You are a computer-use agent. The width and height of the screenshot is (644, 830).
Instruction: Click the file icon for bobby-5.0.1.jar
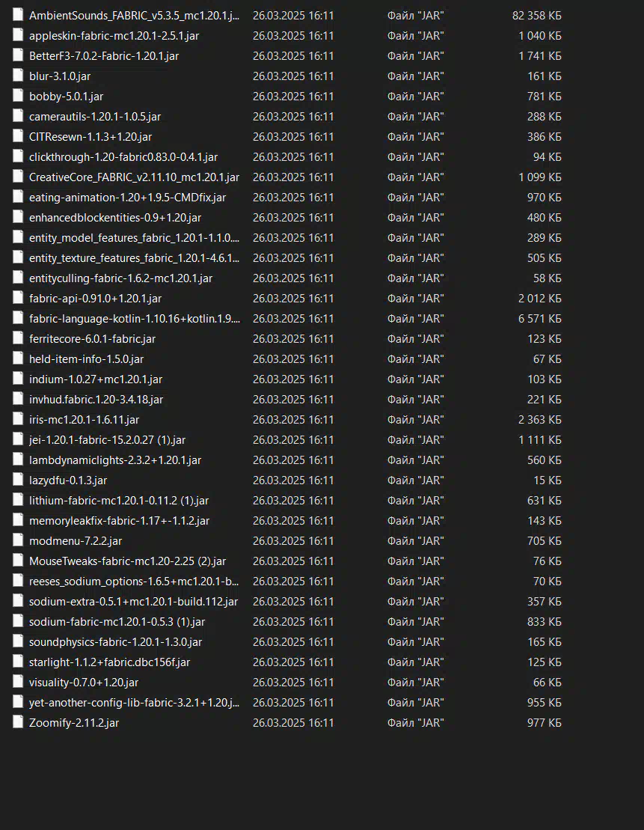18,96
